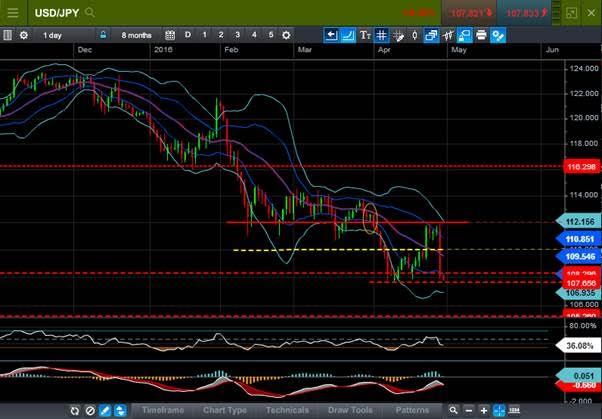Image resolution: width=602 pixels, height=419 pixels.
Task: Toggle the pencil draw mode icon
Action: coord(105,411)
